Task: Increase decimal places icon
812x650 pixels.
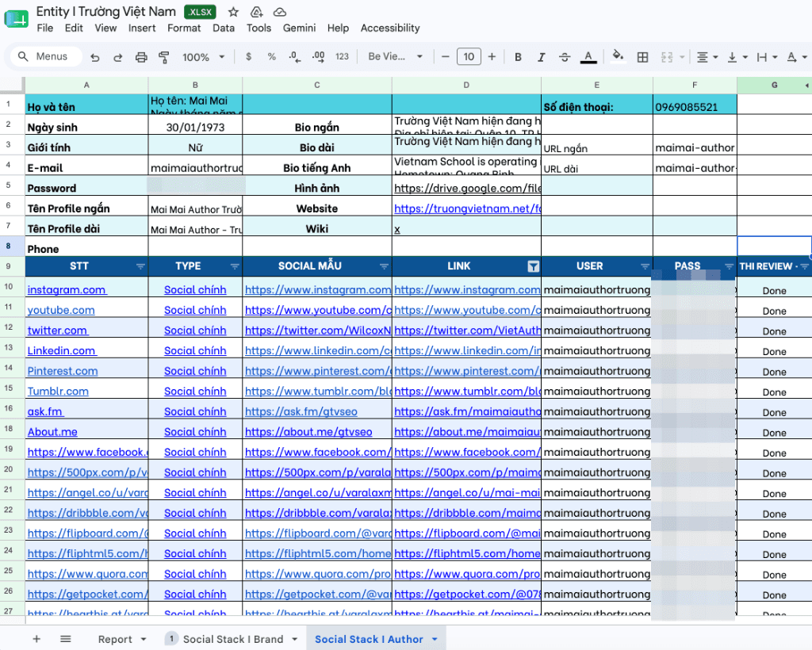Action: click(x=319, y=57)
